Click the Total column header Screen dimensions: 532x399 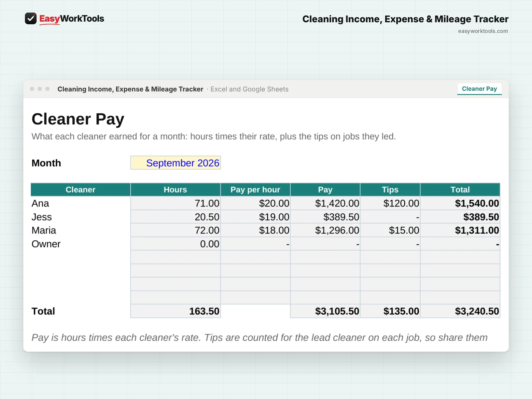(x=460, y=190)
